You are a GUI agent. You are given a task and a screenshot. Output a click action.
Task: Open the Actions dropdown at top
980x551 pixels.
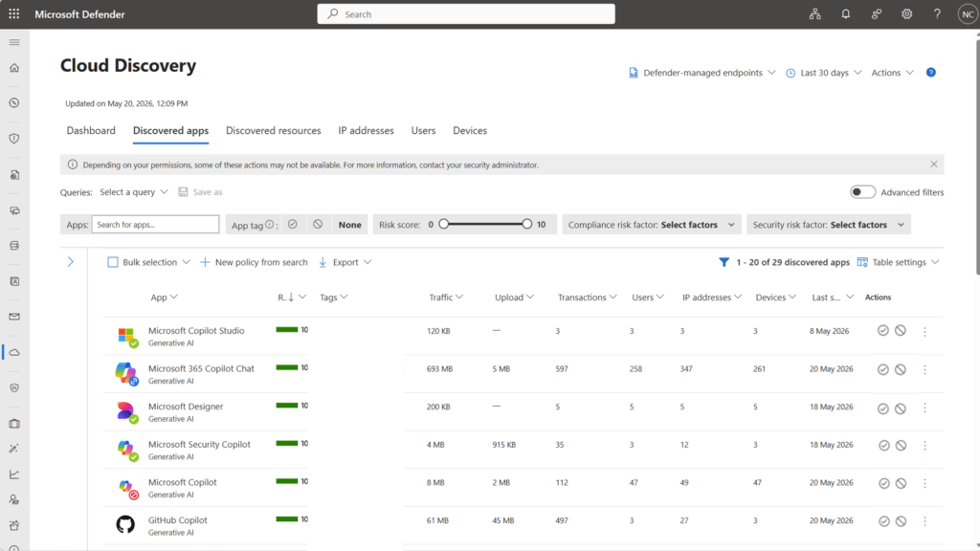pyautogui.click(x=893, y=73)
